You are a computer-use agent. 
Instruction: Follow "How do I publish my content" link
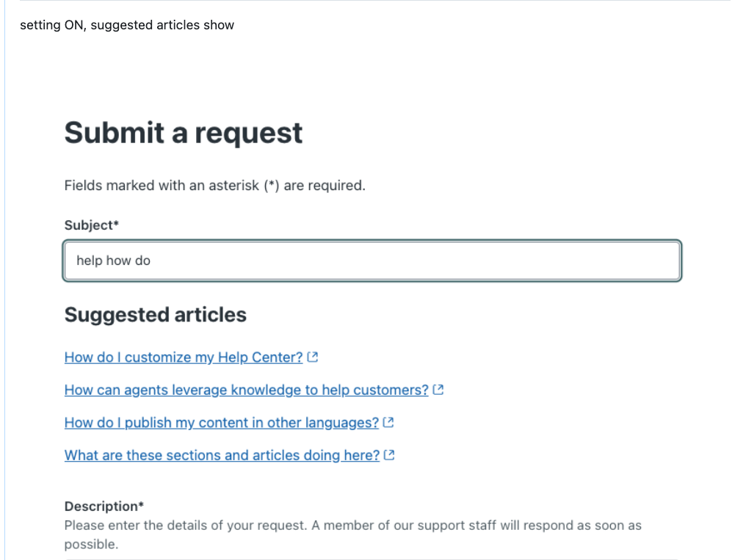(221, 423)
